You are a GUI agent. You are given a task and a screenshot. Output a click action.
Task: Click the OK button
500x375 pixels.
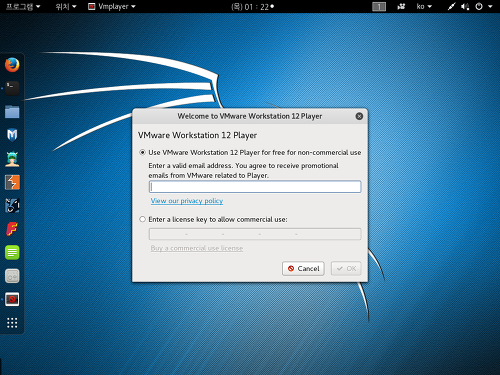(346, 268)
